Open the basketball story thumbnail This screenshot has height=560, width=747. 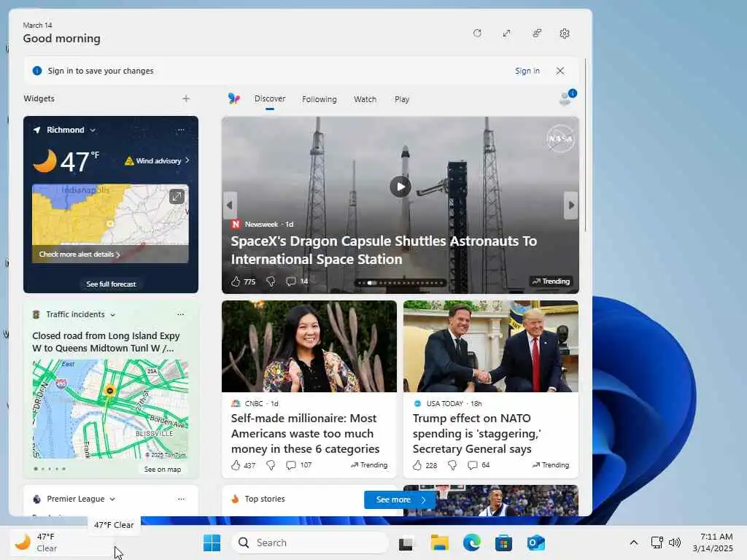click(x=491, y=500)
